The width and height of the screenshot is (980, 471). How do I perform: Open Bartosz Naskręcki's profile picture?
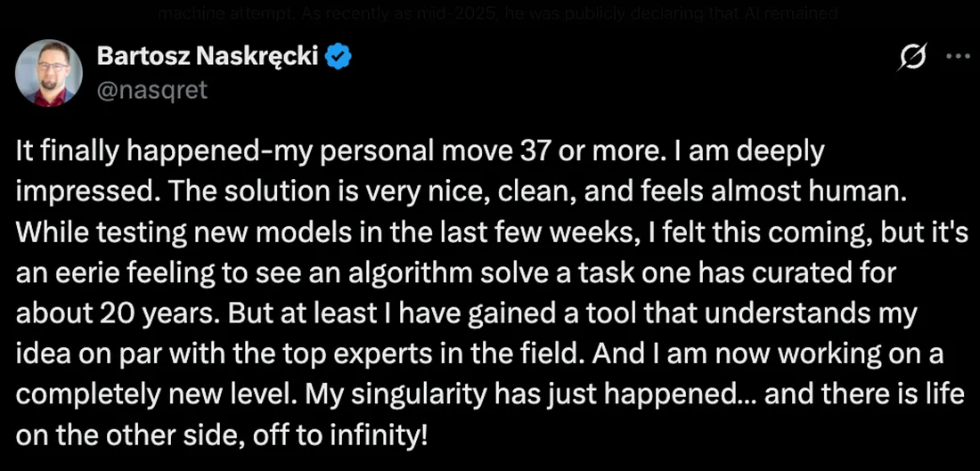pyautogui.click(x=50, y=72)
